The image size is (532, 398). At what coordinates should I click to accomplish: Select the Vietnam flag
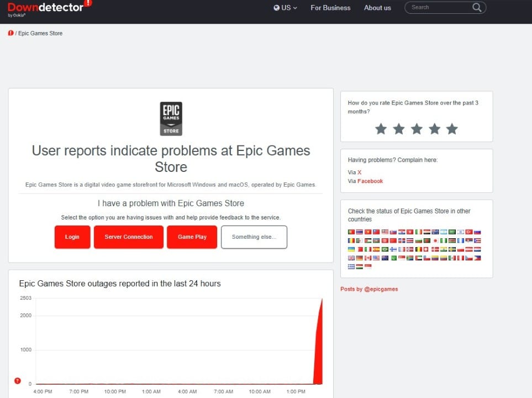tap(368, 232)
